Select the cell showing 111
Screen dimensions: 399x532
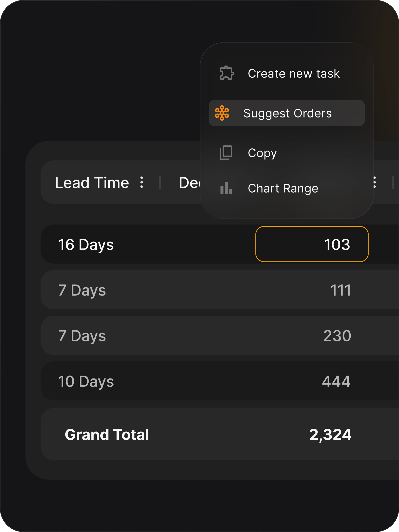[x=340, y=290]
